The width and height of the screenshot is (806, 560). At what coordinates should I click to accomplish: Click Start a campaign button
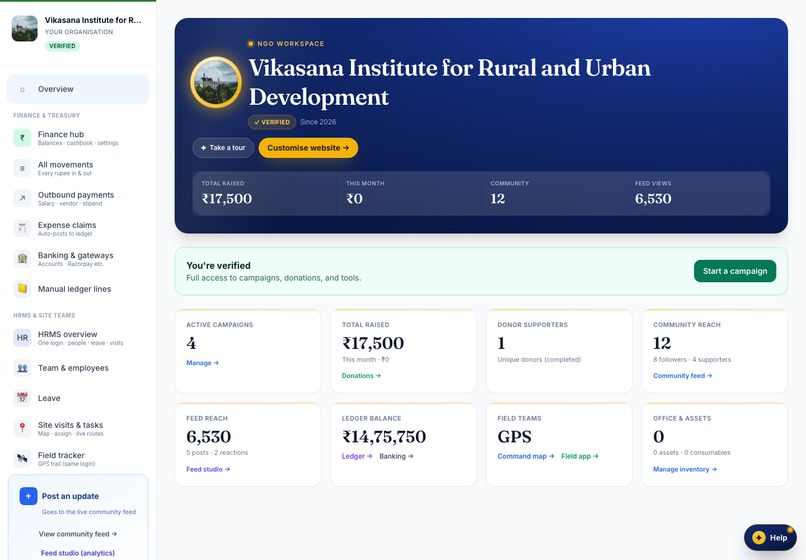(x=735, y=271)
